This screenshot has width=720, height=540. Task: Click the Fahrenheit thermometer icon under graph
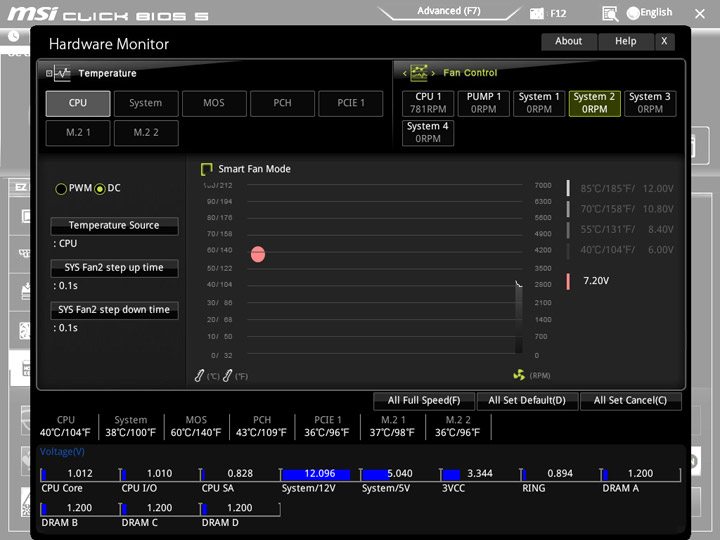[x=227, y=376]
